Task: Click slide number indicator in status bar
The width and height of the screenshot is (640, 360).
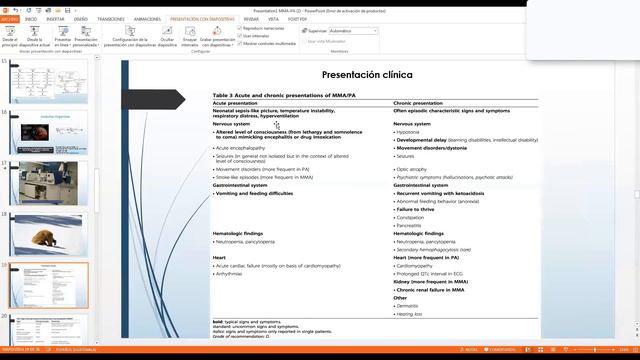Action: pyautogui.click(x=21, y=350)
